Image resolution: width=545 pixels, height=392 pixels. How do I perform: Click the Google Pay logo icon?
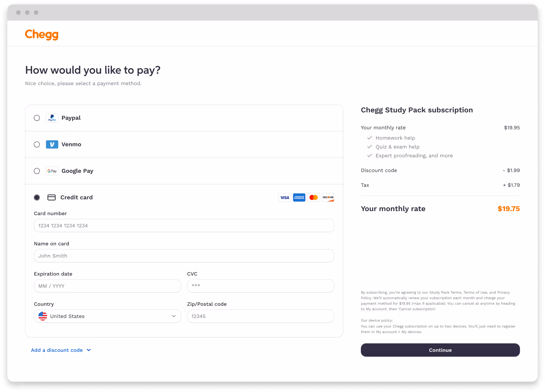[52, 171]
